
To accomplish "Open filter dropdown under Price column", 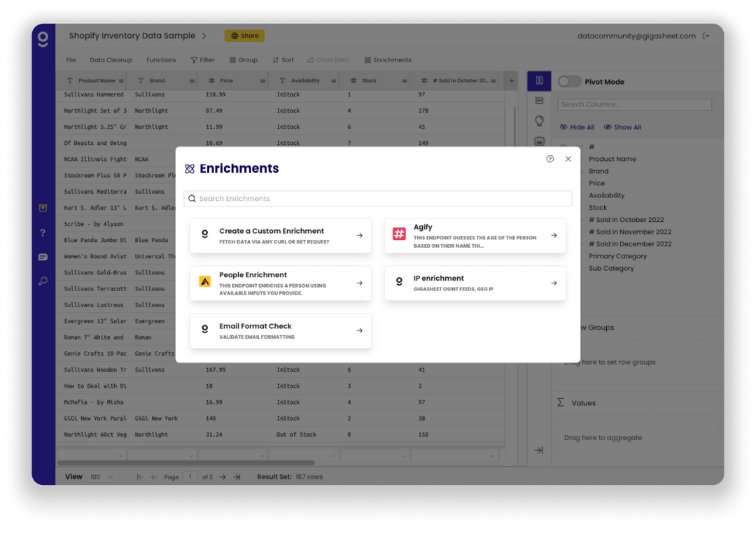I will pyautogui.click(x=262, y=456).
